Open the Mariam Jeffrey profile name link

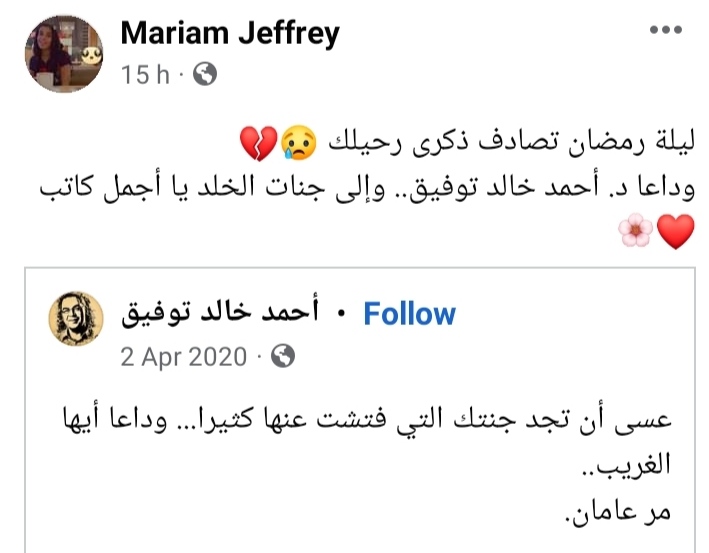pos(230,33)
